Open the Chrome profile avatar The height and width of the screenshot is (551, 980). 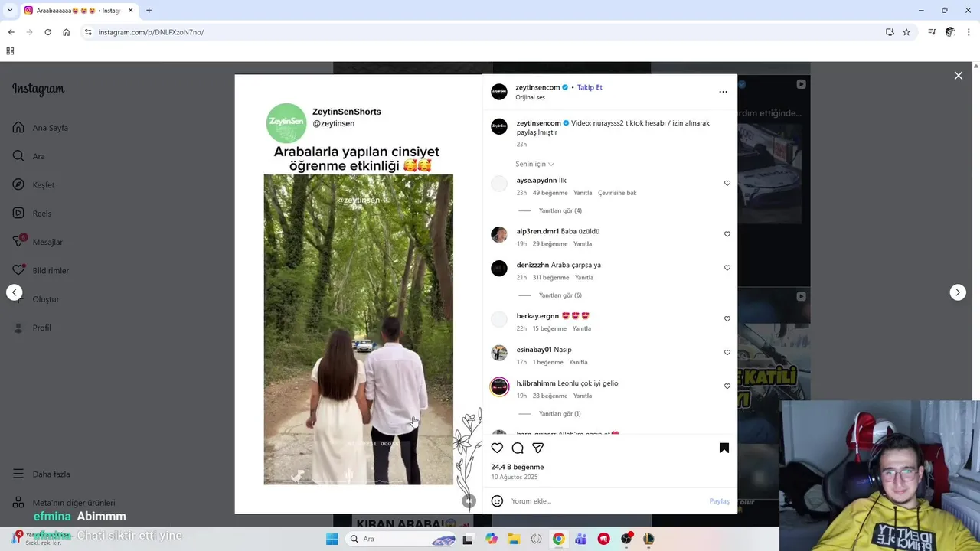pos(950,32)
